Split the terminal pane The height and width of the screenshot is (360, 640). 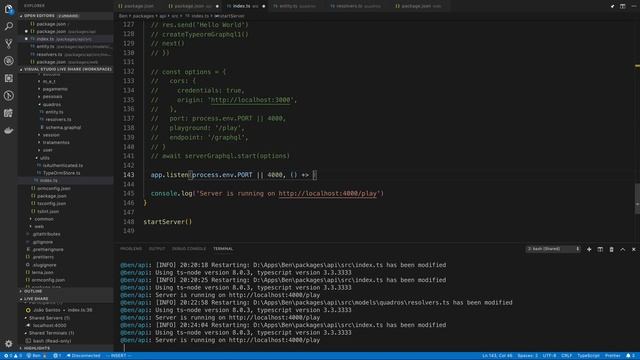pos(600,249)
